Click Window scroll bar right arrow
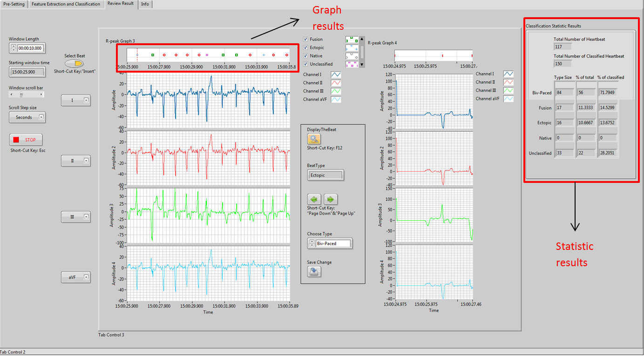Screen dimensions: 644x356 [x=42, y=94]
